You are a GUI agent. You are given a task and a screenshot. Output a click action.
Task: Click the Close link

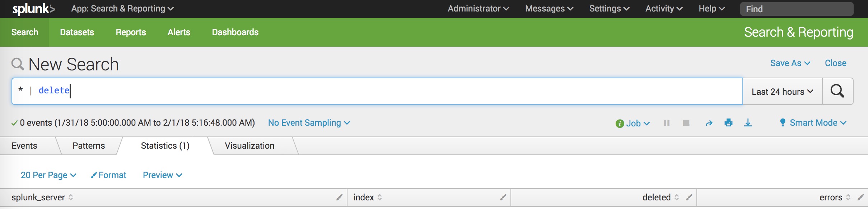point(835,63)
